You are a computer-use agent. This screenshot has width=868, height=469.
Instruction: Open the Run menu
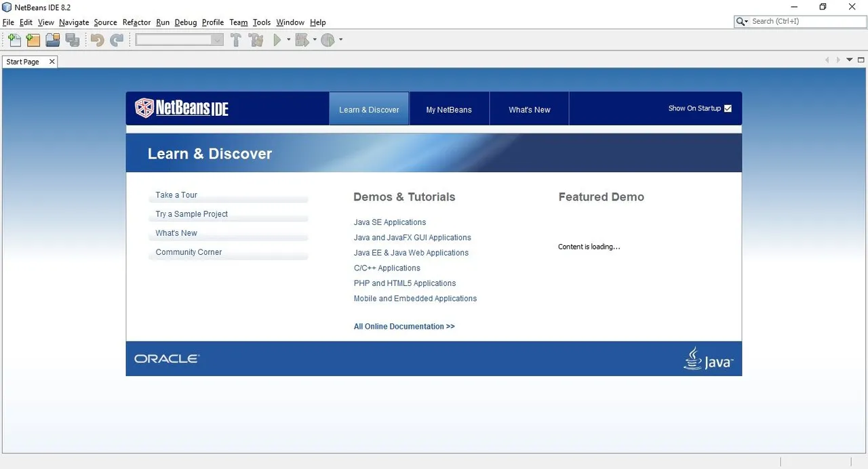(163, 22)
